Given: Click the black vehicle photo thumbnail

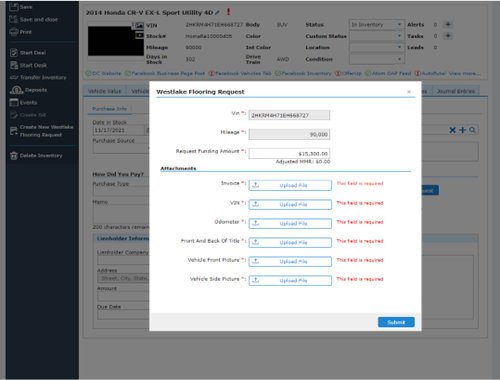Looking at the screenshot, I should pyautogui.click(x=116, y=41).
